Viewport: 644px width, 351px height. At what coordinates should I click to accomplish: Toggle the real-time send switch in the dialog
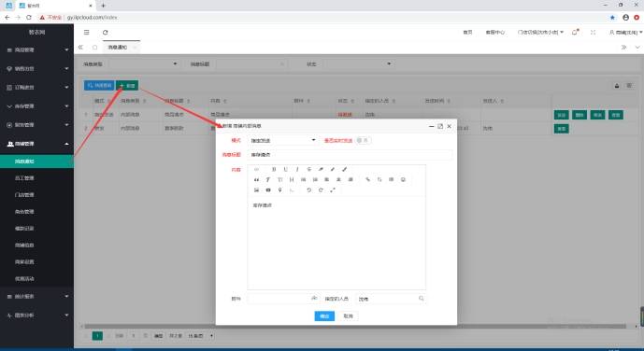click(363, 140)
